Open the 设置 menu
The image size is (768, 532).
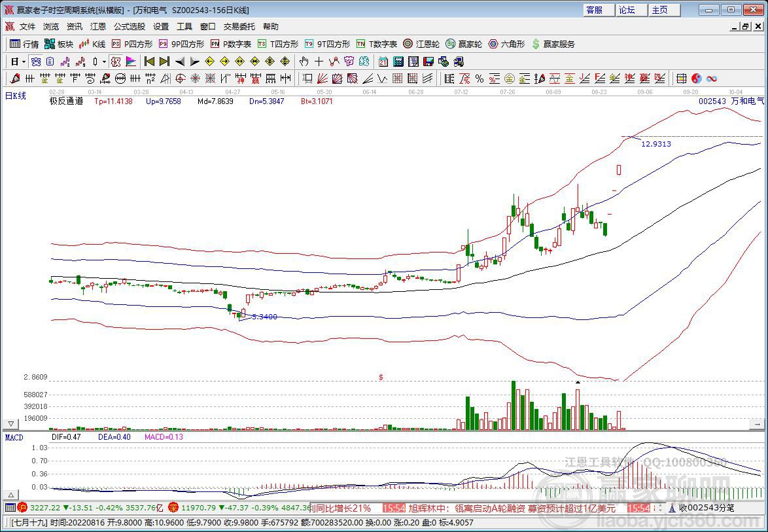(x=161, y=26)
